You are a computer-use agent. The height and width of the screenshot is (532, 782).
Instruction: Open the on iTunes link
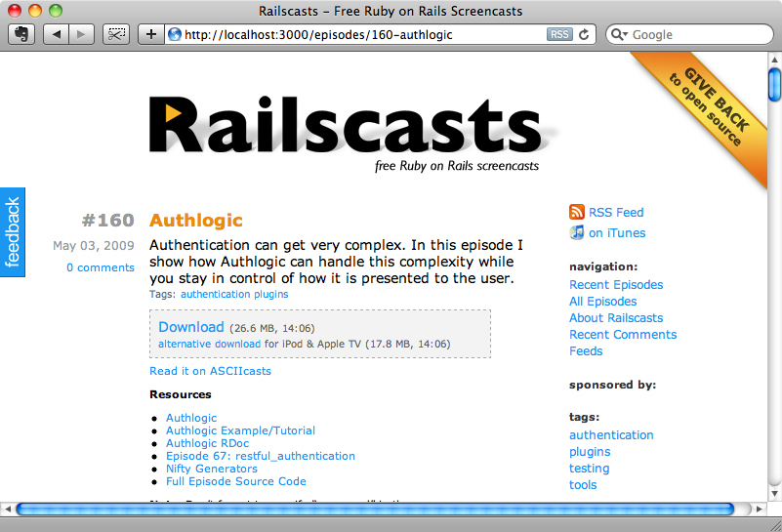point(617,233)
